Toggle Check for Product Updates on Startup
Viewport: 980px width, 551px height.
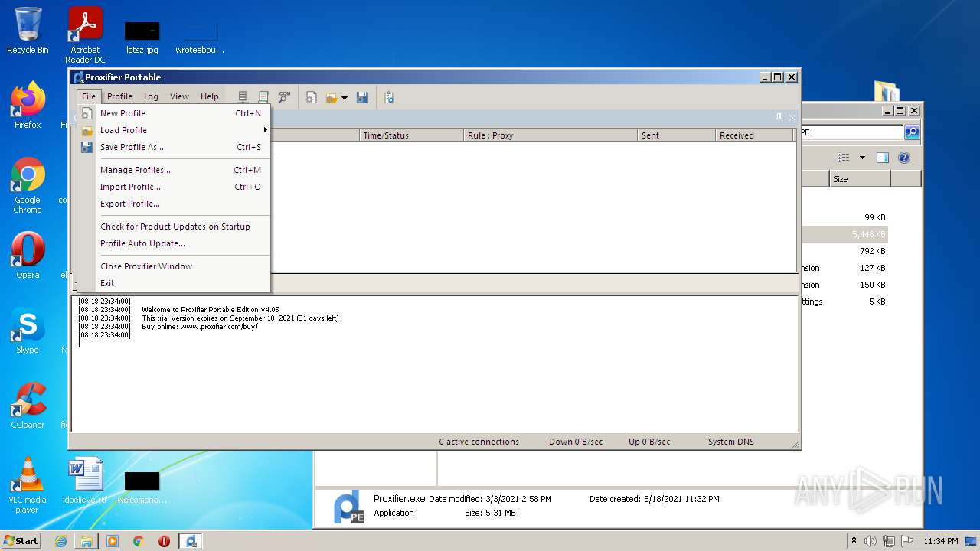[x=174, y=227]
